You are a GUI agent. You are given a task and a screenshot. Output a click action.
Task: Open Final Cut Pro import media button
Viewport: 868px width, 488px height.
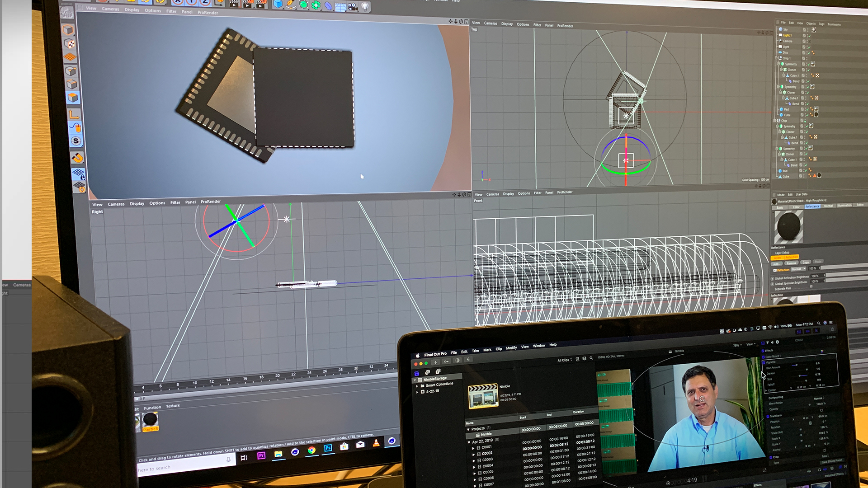tap(435, 362)
